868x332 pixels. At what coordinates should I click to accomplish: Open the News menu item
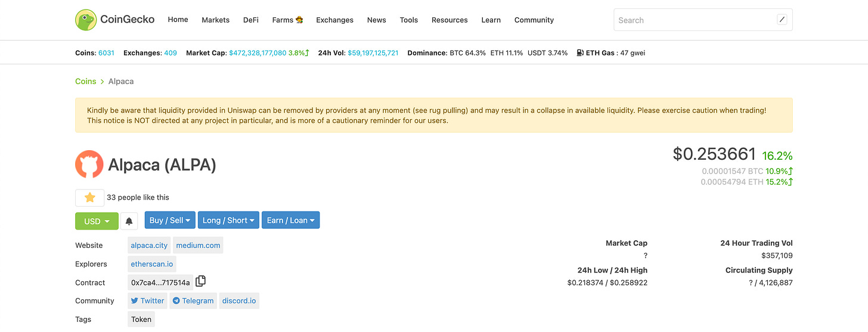(x=376, y=20)
